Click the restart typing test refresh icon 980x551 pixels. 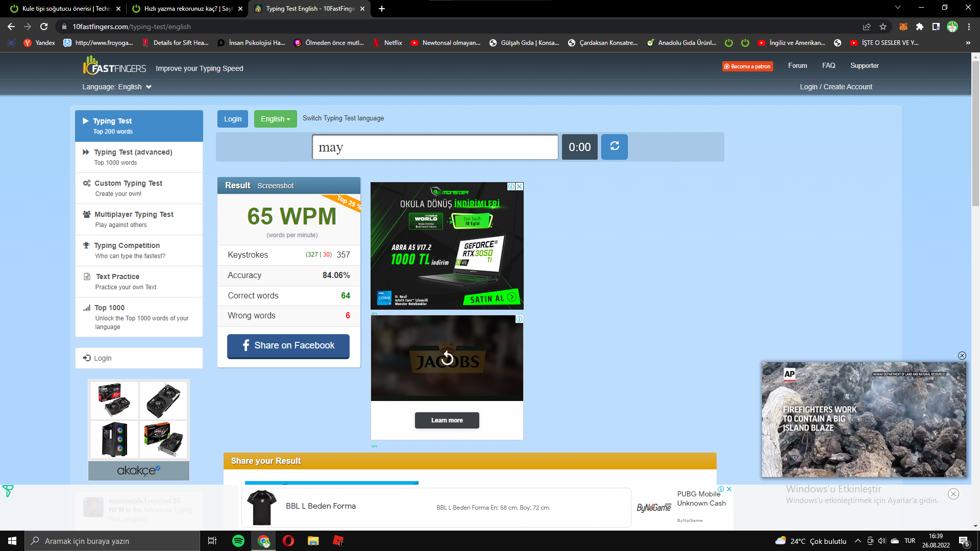(x=614, y=147)
